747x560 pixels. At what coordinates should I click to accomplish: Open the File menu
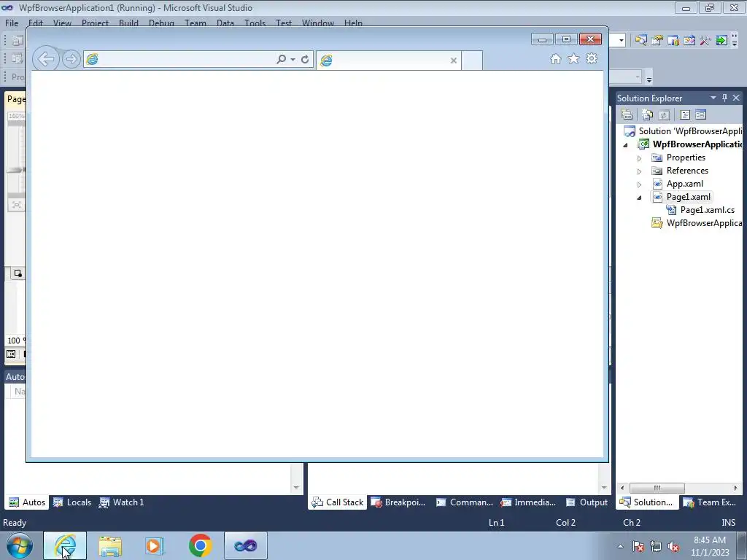[12, 23]
